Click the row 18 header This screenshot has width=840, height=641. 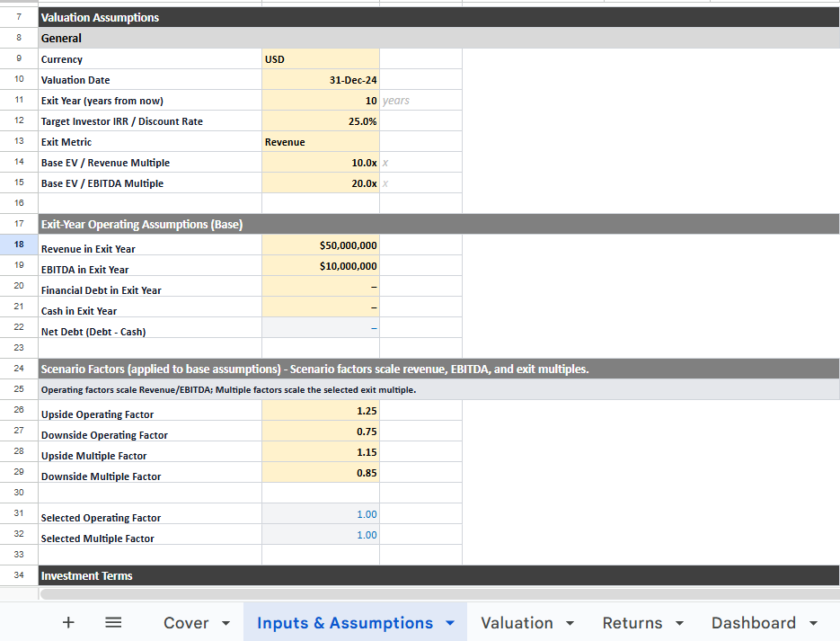point(18,245)
